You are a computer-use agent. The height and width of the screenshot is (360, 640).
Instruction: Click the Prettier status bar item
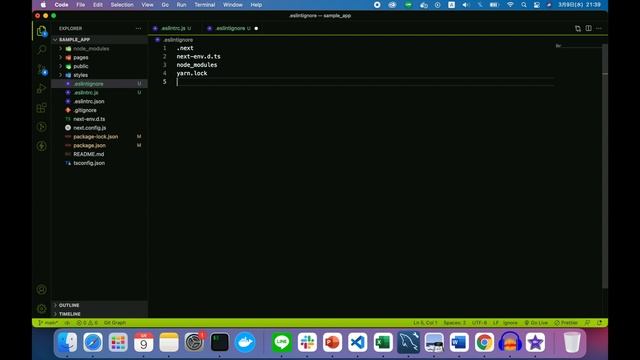pyautogui.click(x=566, y=323)
